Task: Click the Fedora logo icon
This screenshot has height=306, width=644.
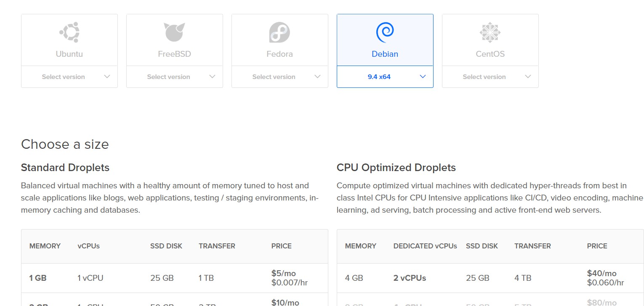Action: (x=279, y=32)
